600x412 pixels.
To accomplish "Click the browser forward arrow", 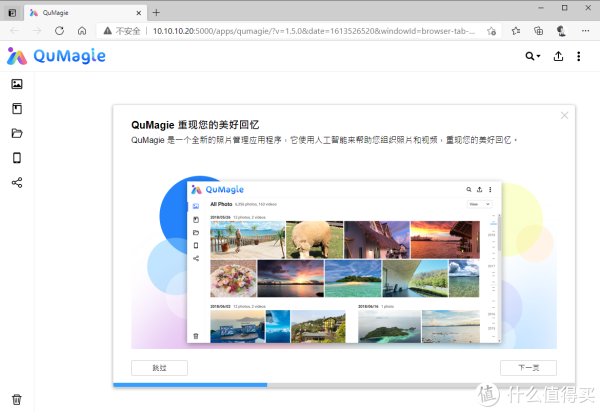I will (37, 31).
